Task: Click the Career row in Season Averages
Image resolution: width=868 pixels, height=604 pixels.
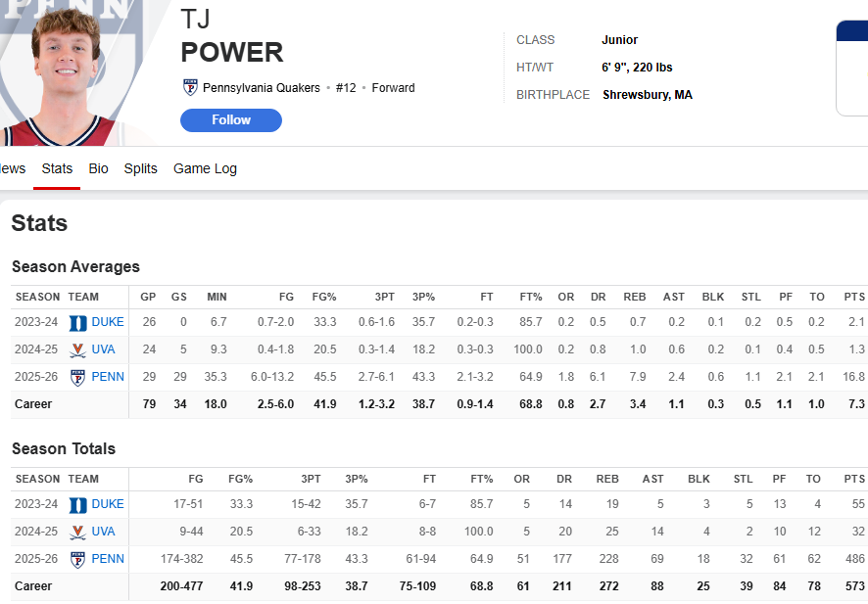Action: pos(440,404)
